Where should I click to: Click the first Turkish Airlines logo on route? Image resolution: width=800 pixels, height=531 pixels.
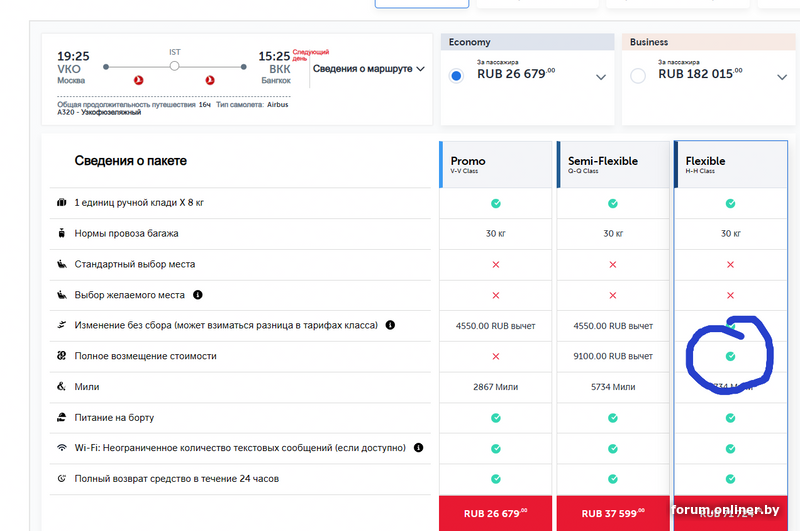tap(139, 79)
